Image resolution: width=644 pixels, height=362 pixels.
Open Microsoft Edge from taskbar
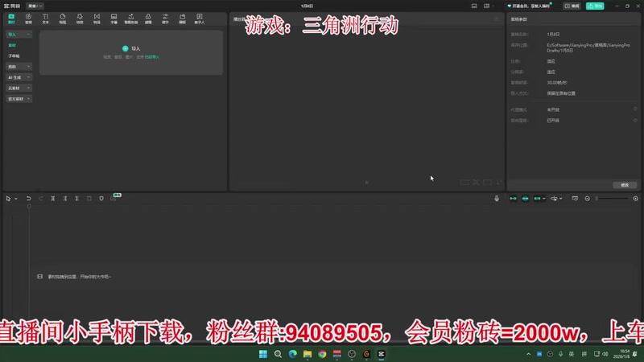pyautogui.click(x=293, y=354)
